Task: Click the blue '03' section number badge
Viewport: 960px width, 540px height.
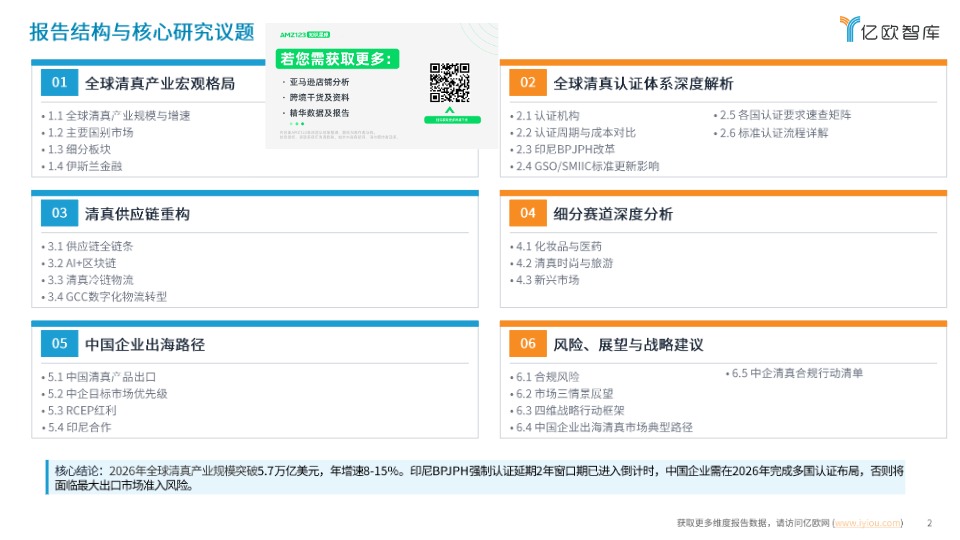Action: (59, 213)
